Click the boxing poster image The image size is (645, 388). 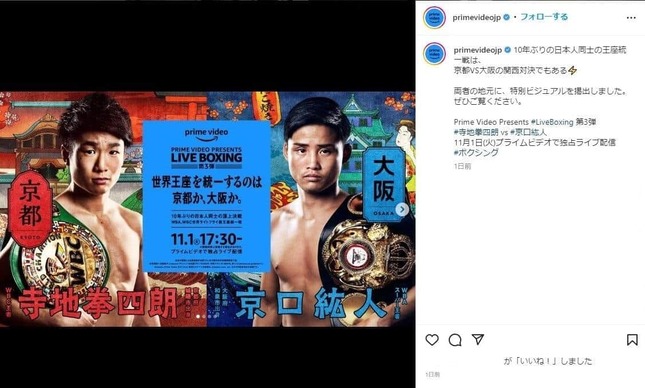tap(207, 209)
